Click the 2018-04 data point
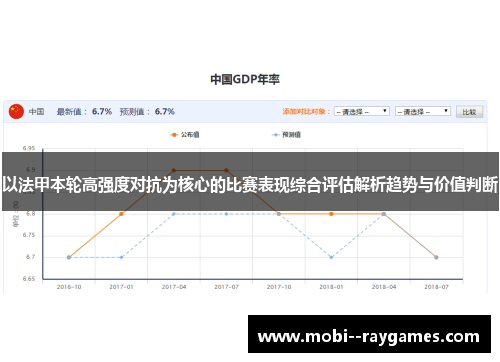 coord(384,214)
